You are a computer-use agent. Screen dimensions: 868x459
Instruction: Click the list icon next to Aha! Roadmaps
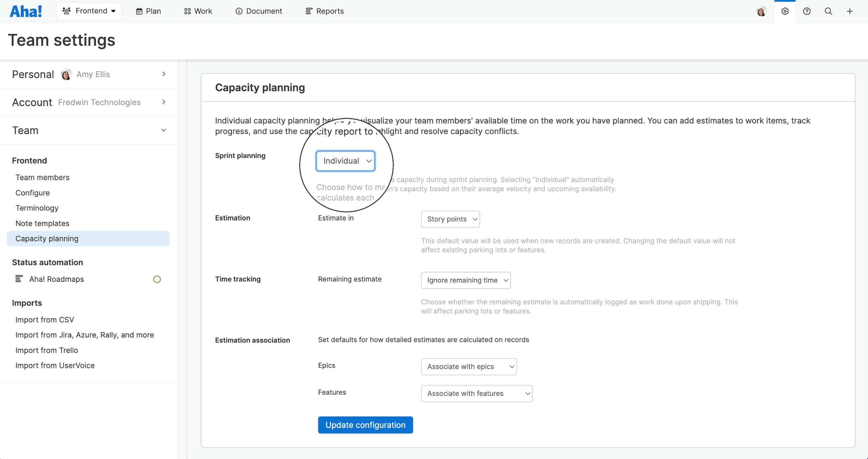coord(19,279)
